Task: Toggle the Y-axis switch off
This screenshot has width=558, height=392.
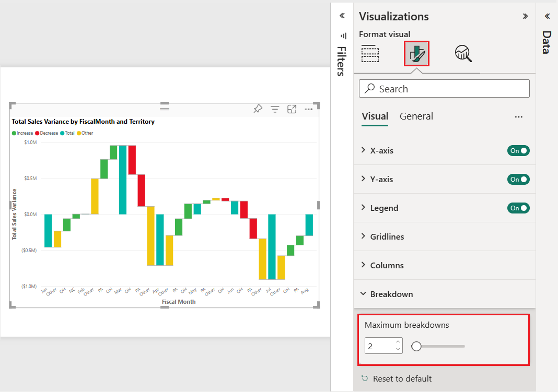Action: [x=518, y=180]
